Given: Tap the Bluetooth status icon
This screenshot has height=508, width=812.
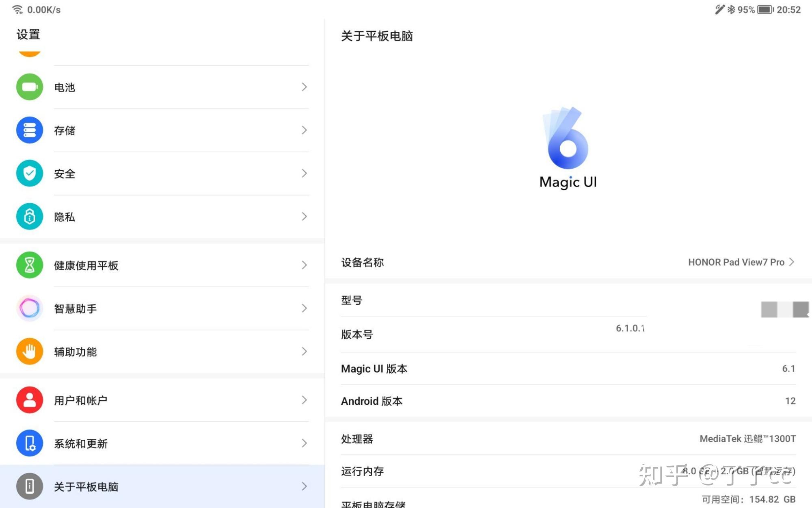Looking at the screenshot, I should click(731, 9).
